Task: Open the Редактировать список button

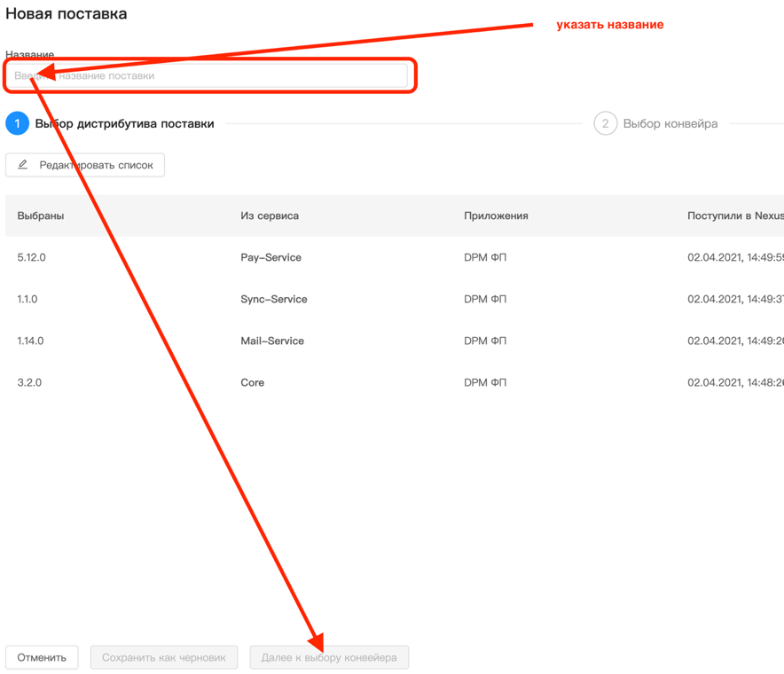Action: 85,165
